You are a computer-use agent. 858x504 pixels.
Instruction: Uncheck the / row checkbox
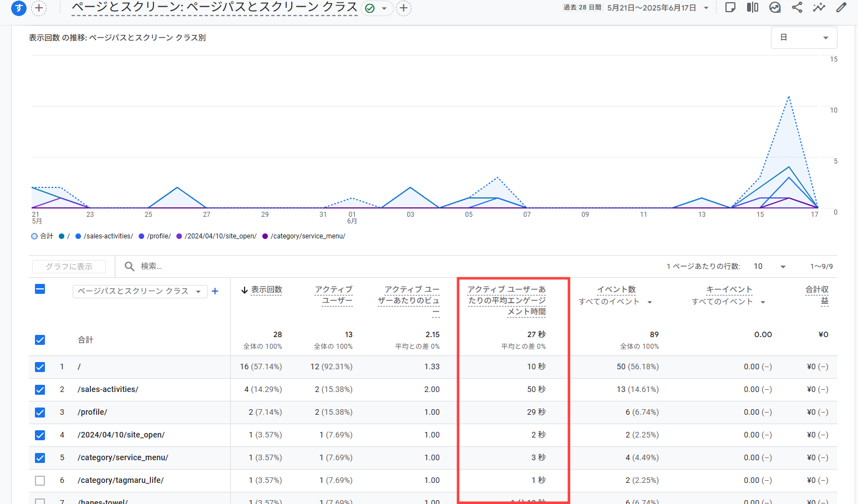click(x=40, y=367)
